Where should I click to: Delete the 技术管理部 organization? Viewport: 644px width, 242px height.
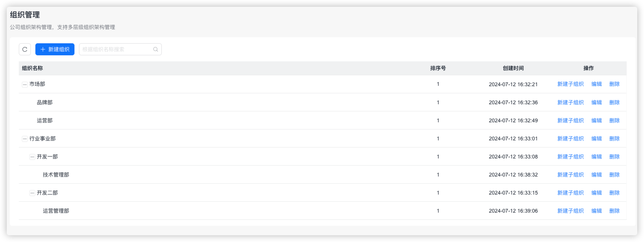[614, 175]
